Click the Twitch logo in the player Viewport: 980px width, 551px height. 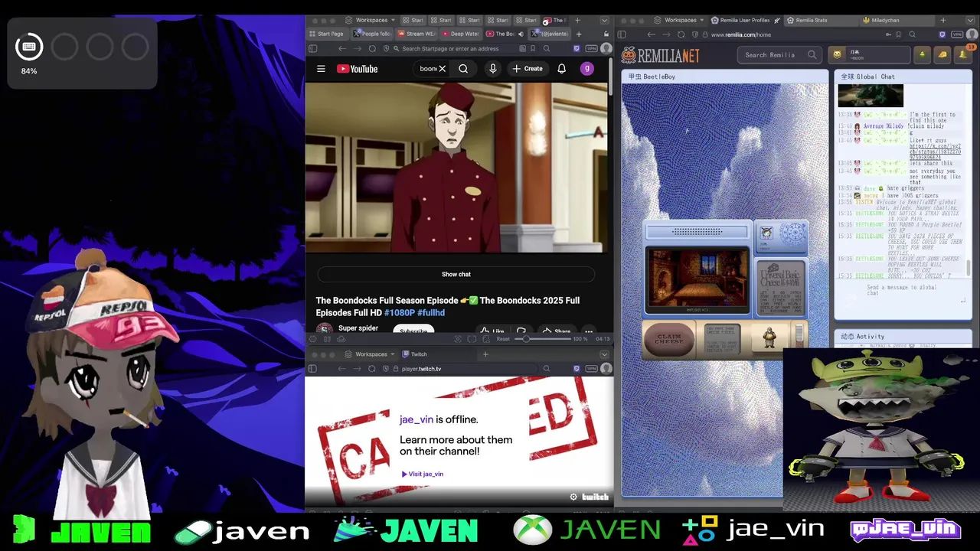[x=596, y=497]
